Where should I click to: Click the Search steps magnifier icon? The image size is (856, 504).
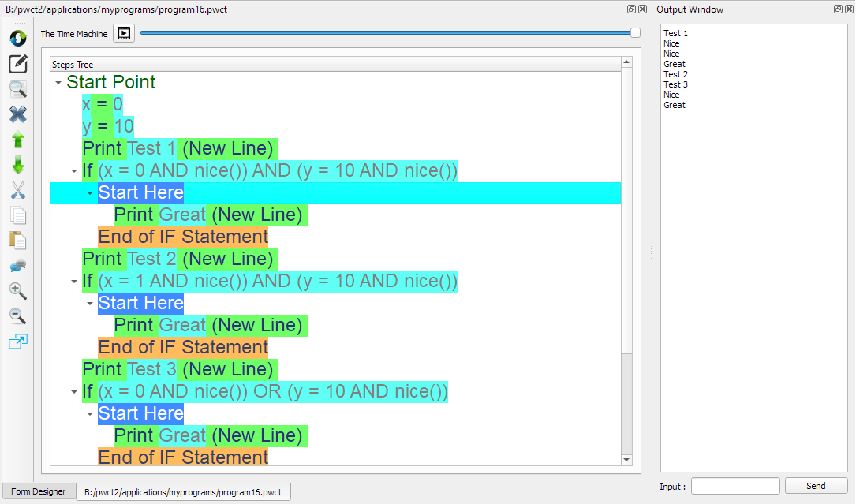pos(17,89)
